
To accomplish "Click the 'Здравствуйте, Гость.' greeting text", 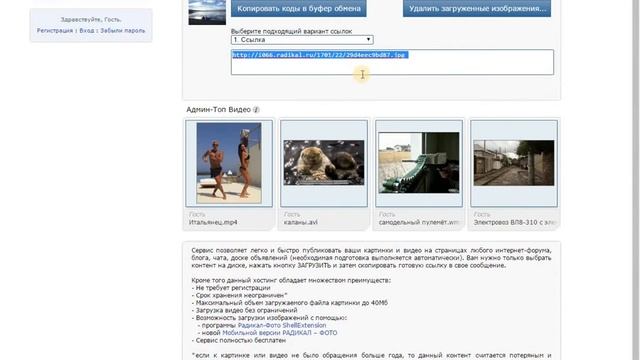I will (91, 19).
